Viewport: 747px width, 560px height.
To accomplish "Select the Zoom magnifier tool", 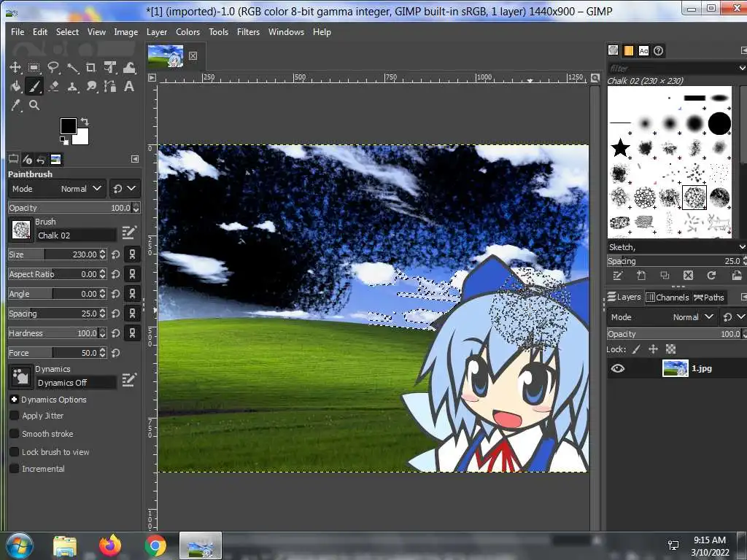I will (34, 105).
